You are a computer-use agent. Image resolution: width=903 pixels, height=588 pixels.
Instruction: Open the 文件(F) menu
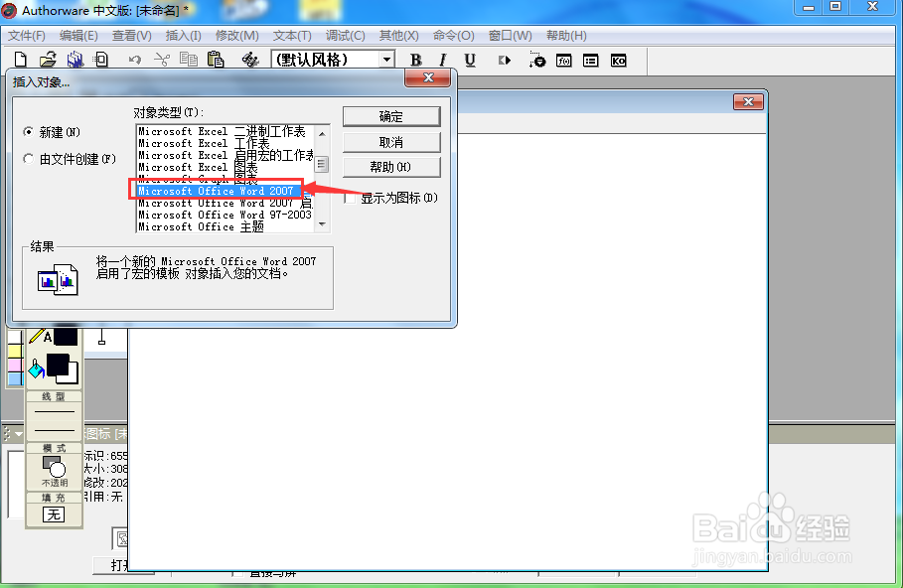(x=27, y=36)
